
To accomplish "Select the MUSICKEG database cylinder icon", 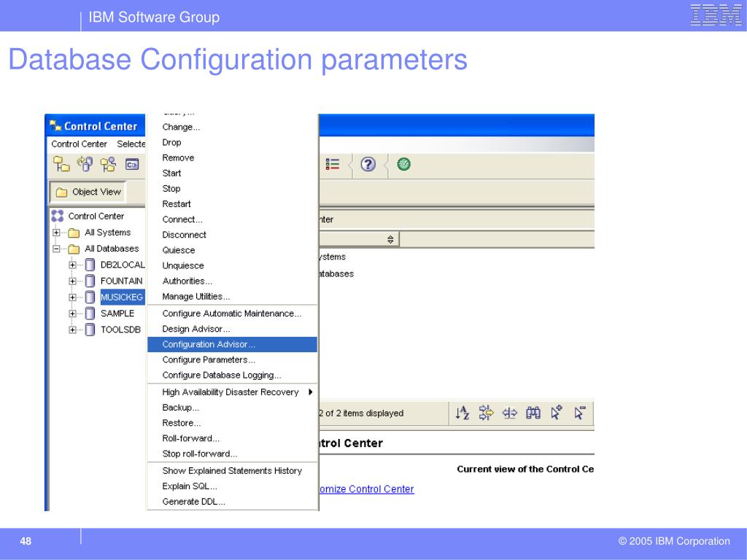I will click(90, 297).
